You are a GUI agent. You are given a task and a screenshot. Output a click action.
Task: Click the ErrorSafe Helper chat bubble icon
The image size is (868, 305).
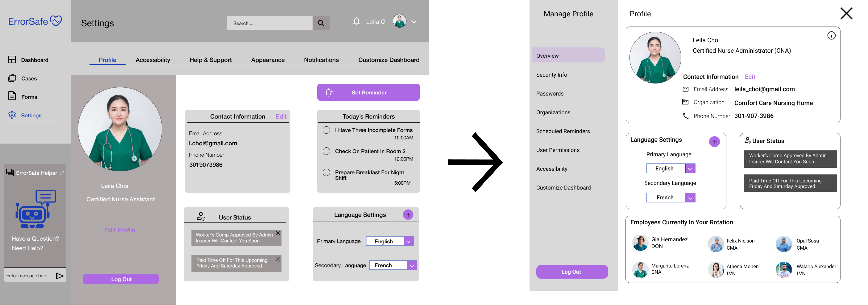coord(10,172)
